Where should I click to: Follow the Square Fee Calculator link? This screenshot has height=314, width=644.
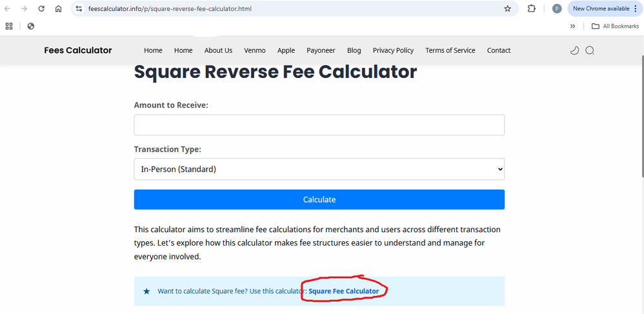pyautogui.click(x=343, y=291)
